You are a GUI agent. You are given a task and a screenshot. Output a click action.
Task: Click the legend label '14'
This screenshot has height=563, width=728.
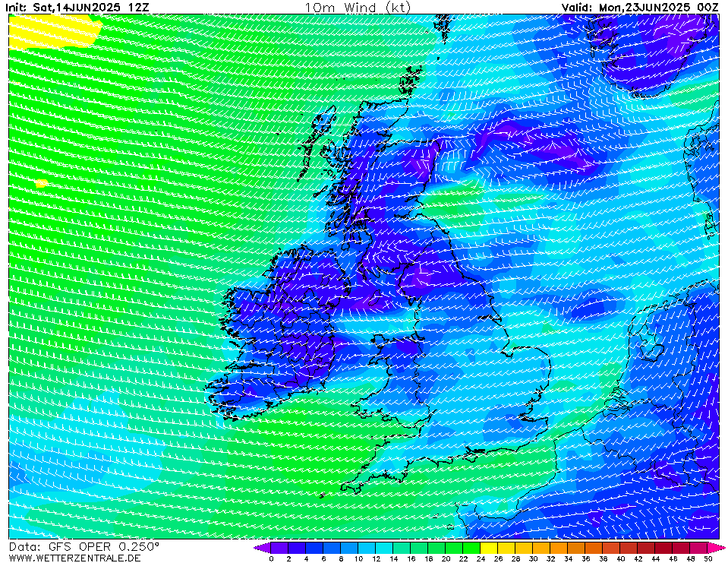click(394, 558)
